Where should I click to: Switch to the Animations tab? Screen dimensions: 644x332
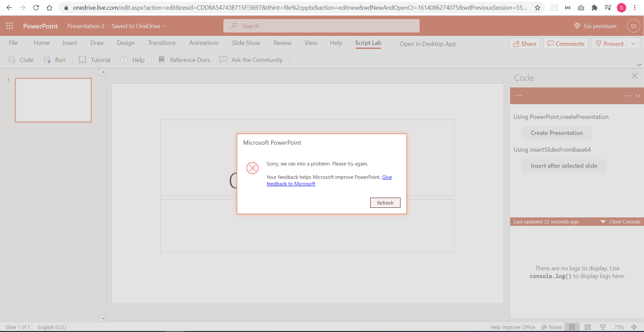(x=204, y=43)
